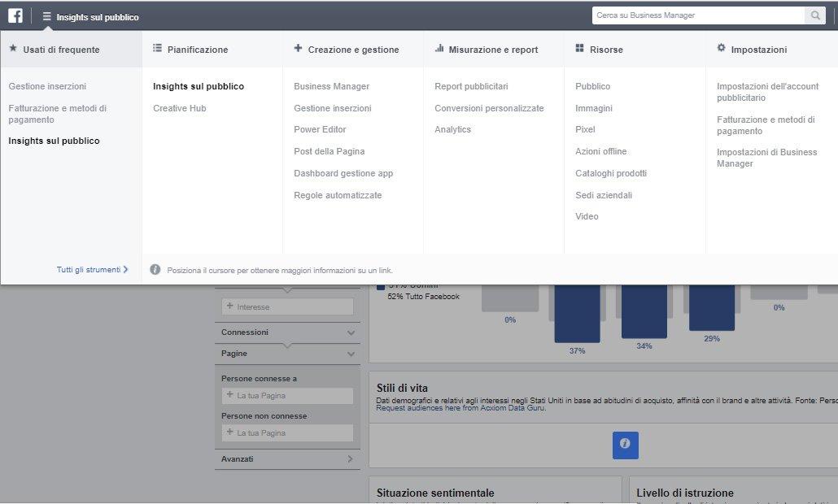Viewport: 838px width, 504px height.
Task: Click the search magnifier button
Action: (815, 15)
